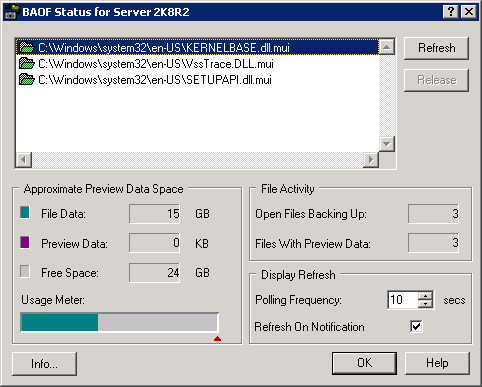Click the Preview Data value field showing 0
The image size is (482, 387).
154,243
